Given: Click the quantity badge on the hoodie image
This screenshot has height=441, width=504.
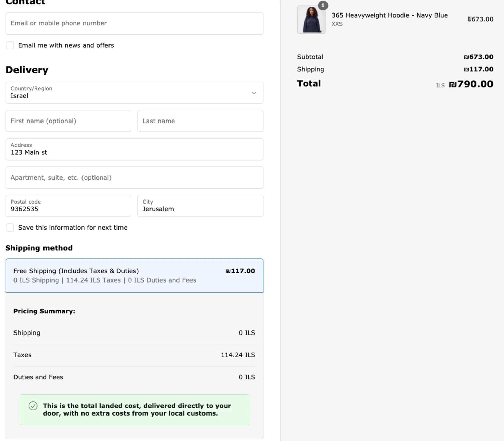Looking at the screenshot, I should pos(323,5).
